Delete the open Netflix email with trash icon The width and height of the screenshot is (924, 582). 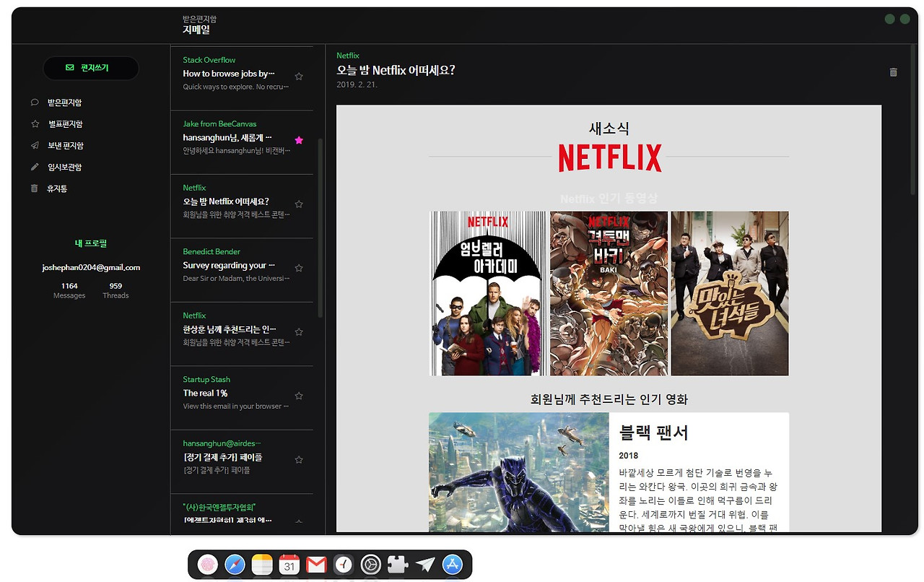pyautogui.click(x=894, y=72)
